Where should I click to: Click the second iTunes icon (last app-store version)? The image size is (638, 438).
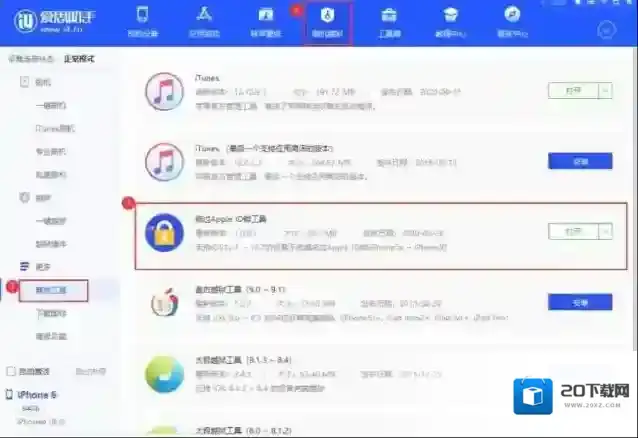click(164, 162)
